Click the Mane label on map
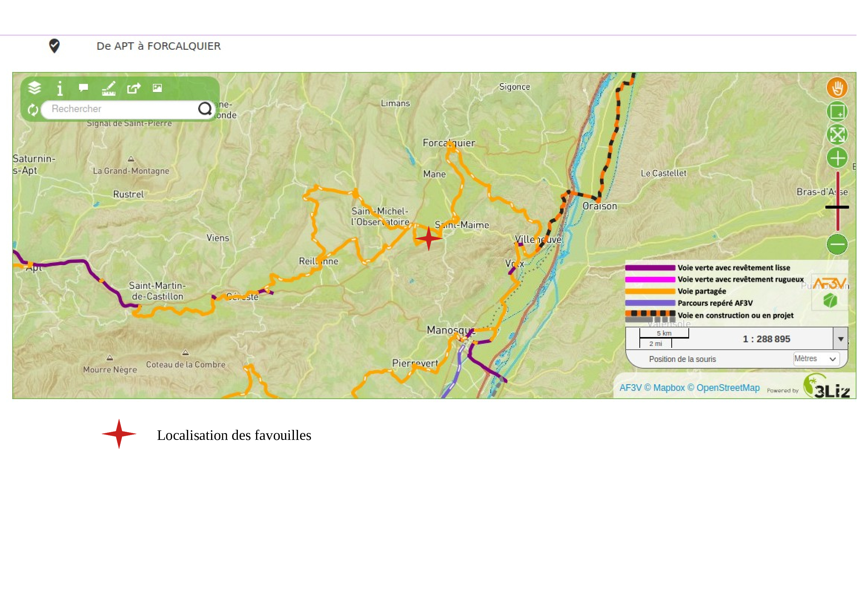Viewport: 868px width, 614px height. 435,174
